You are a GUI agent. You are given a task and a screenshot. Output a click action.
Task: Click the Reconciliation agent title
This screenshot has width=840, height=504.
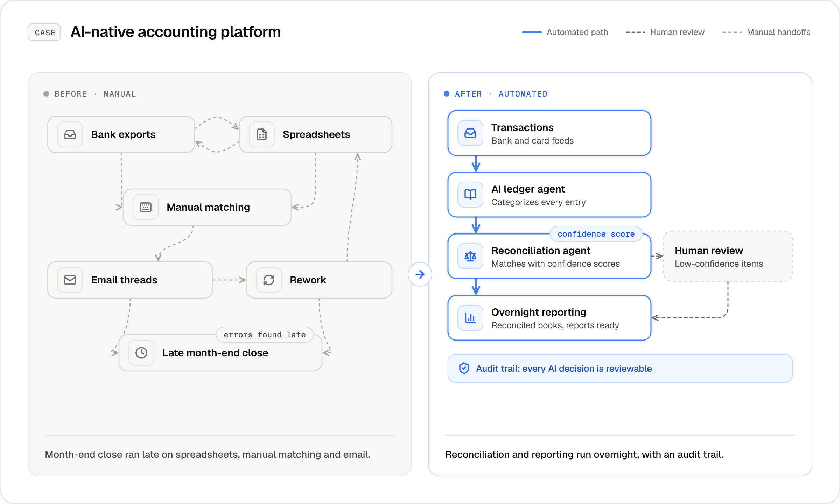point(541,251)
